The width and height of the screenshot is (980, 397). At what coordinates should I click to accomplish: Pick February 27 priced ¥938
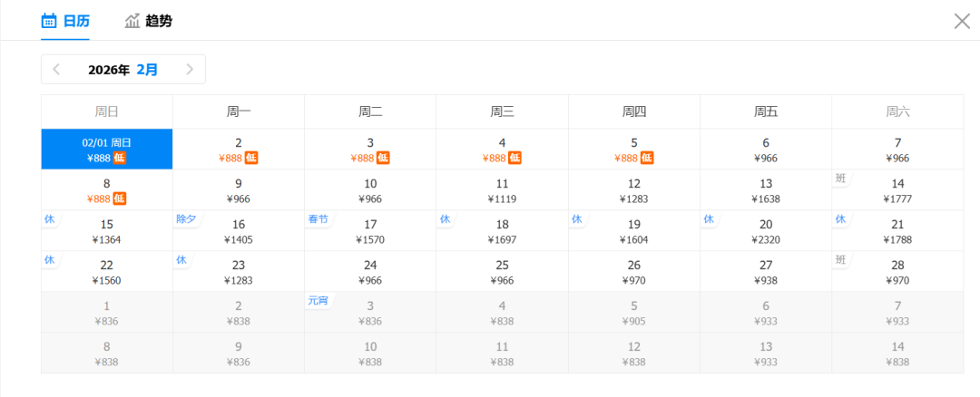tap(766, 272)
